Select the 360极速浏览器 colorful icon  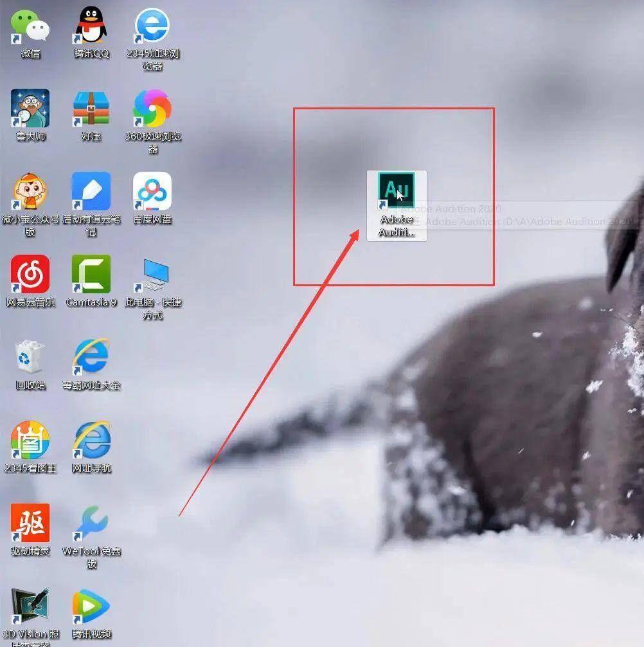tap(152, 109)
